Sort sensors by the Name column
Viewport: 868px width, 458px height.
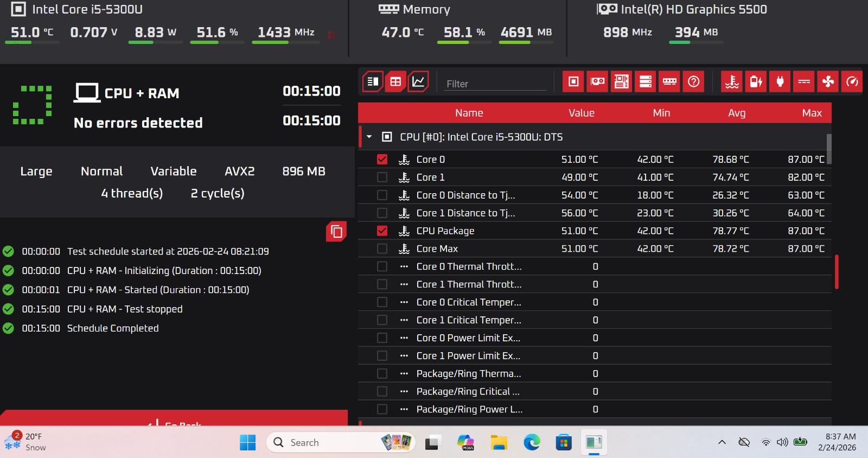point(469,113)
